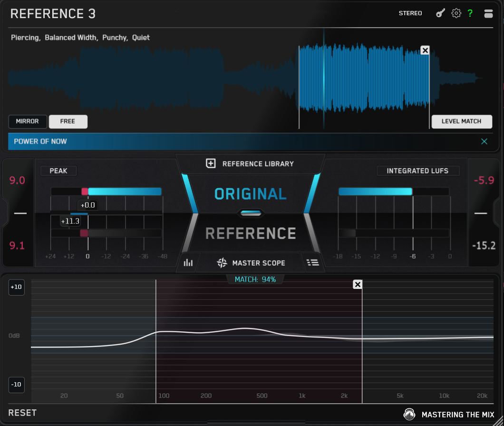Open the list view icon beside Master Scope

313,263
